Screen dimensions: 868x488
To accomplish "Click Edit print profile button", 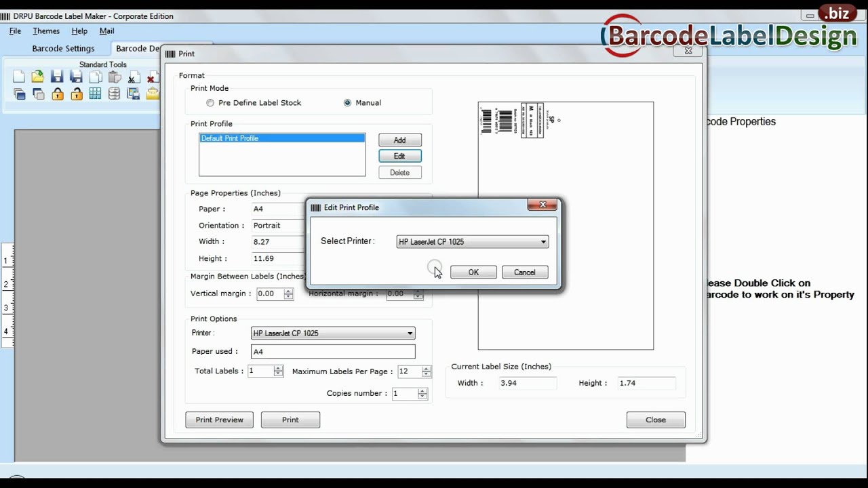I will [399, 156].
